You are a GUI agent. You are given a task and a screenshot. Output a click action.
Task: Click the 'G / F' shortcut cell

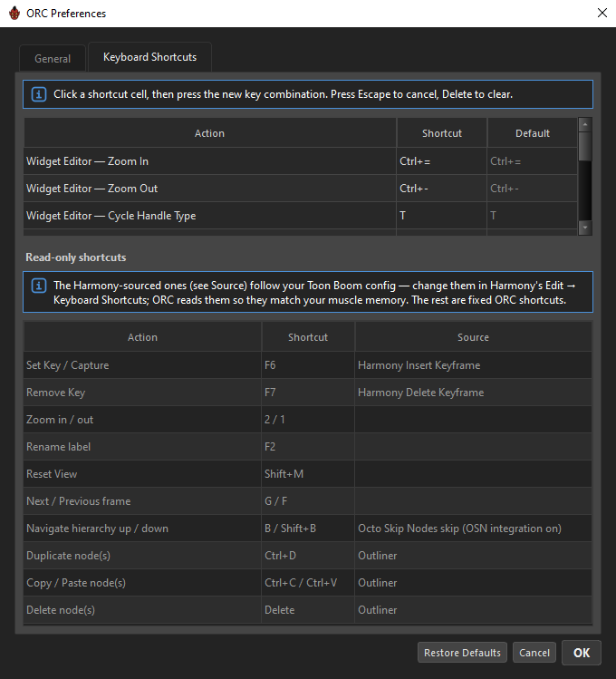point(308,501)
